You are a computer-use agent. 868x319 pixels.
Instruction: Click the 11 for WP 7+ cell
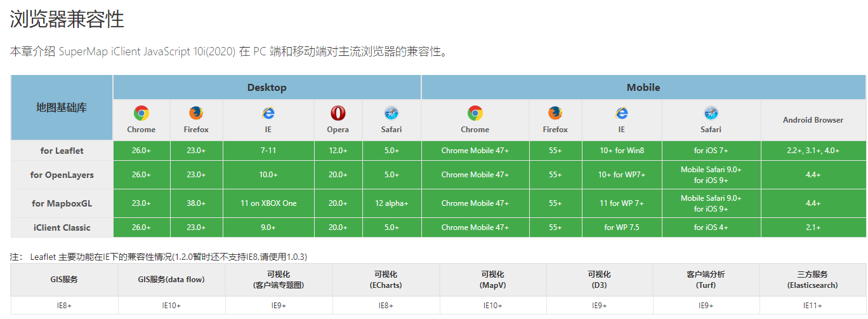tap(621, 203)
